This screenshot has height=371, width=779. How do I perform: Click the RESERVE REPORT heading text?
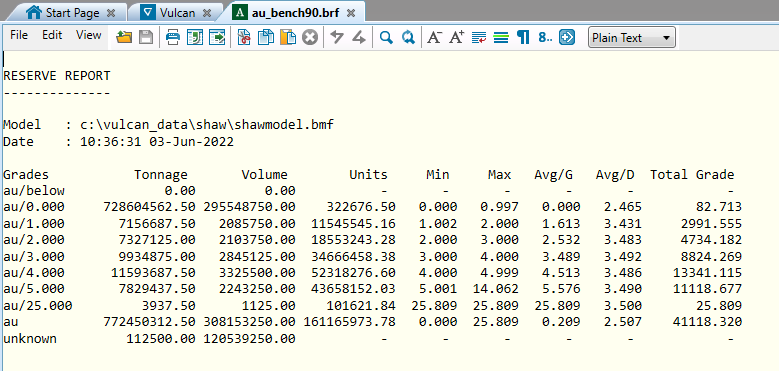tap(57, 76)
